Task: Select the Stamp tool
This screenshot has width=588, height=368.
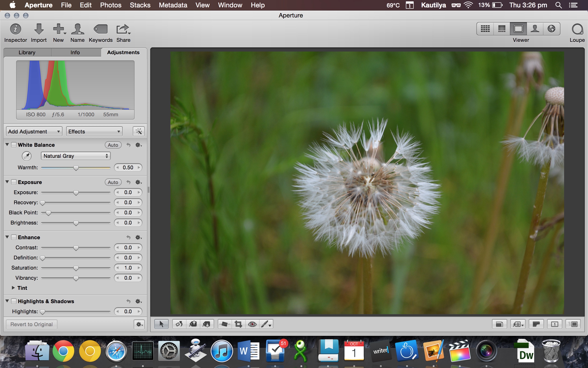Action: click(206, 324)
